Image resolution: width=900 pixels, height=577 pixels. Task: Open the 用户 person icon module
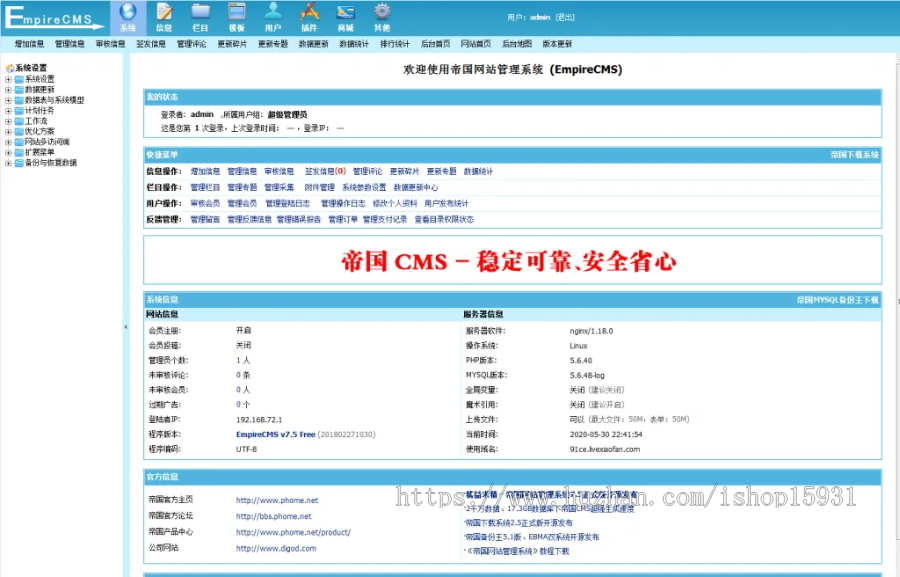273,17
